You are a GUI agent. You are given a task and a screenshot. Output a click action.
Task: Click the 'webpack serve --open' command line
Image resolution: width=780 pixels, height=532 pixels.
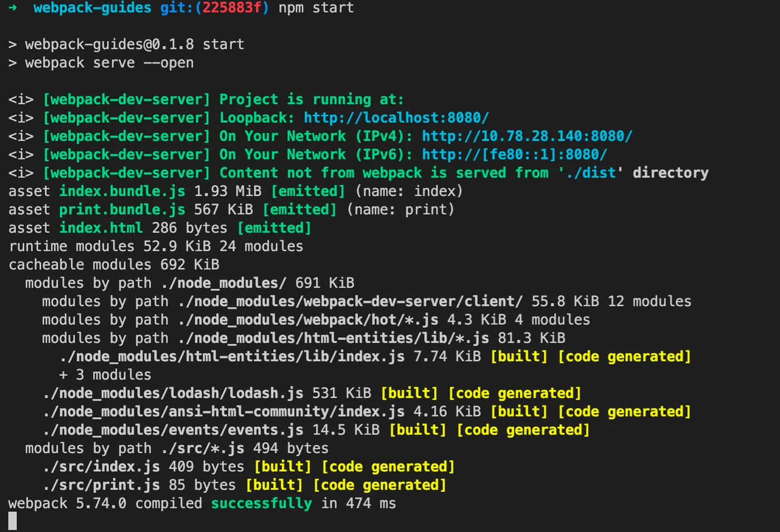tap(109, 63)
